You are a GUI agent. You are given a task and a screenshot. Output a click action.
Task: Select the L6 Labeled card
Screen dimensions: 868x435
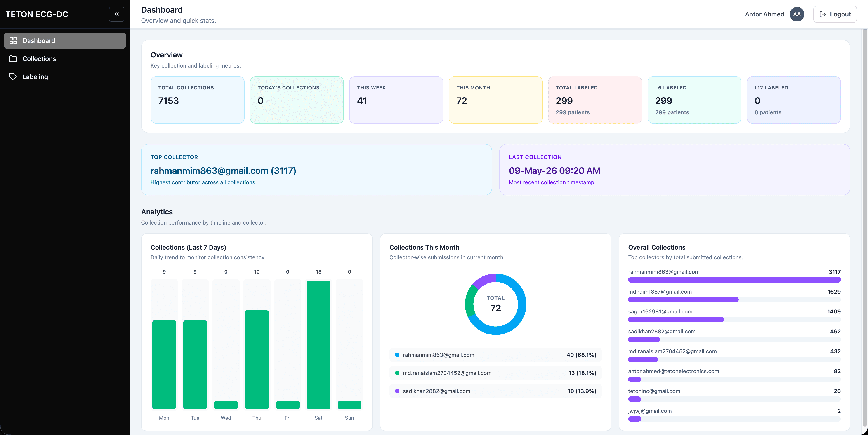[x=694, y=100]
